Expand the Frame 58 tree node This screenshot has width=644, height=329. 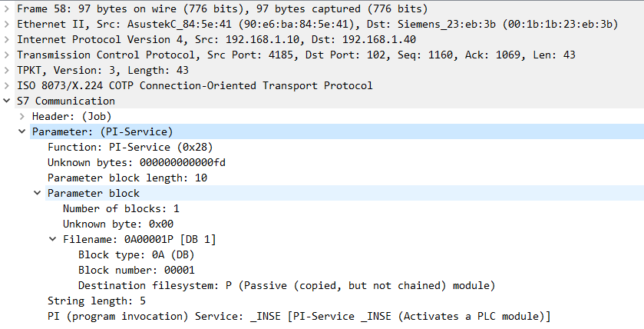click(x=7, y=8)
